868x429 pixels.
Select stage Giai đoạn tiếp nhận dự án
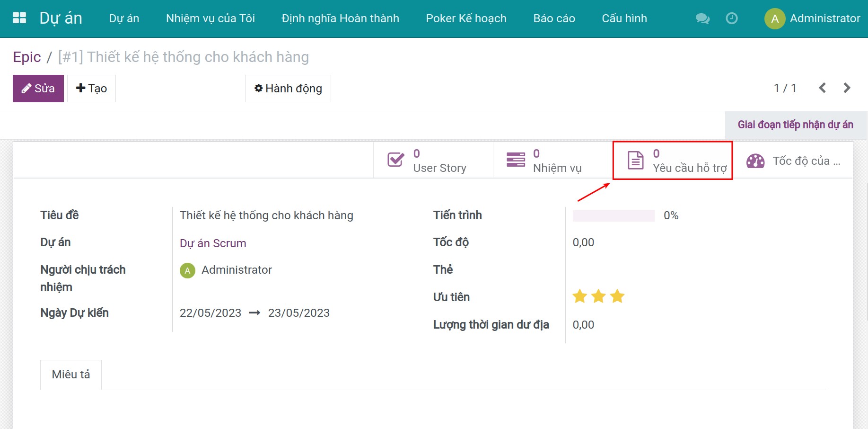[795, 125]
